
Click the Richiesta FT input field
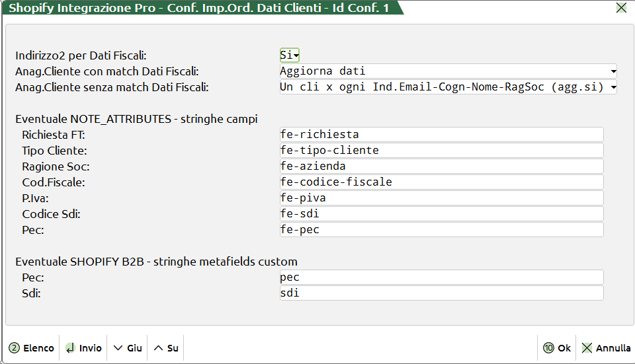[441, 135]
